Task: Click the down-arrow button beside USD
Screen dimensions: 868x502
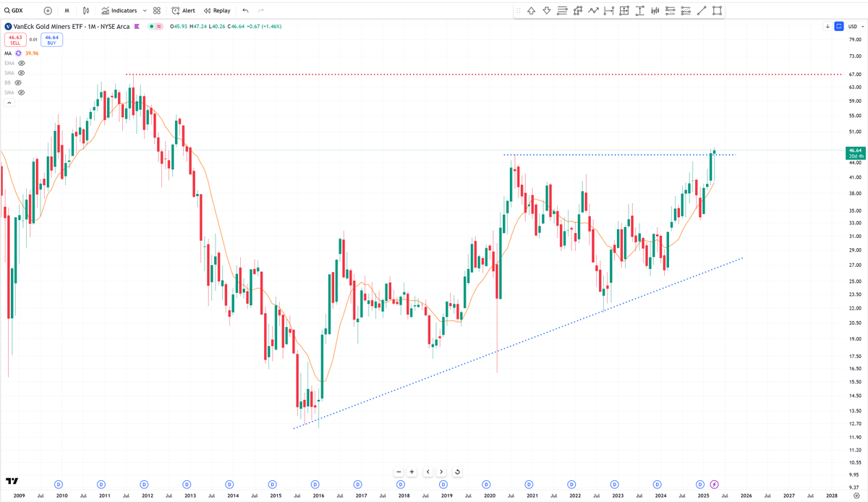Action: tap(827, 26)
